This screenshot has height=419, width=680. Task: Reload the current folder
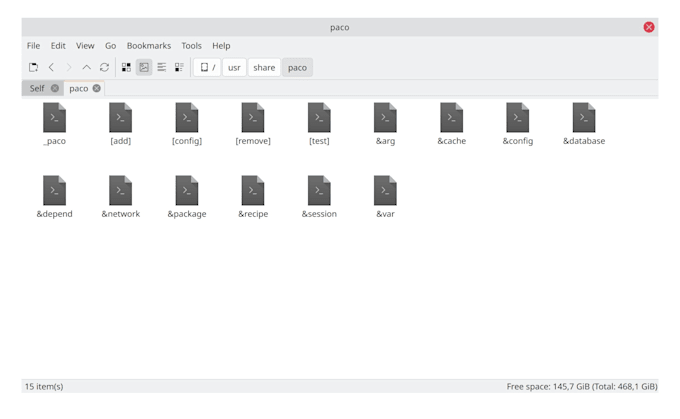tap(104, 67)
